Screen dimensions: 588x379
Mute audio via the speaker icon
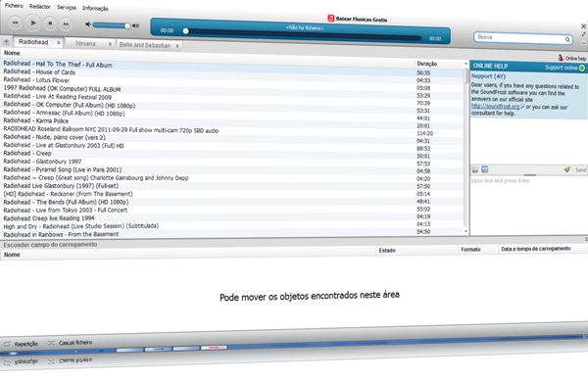point(88,24)
